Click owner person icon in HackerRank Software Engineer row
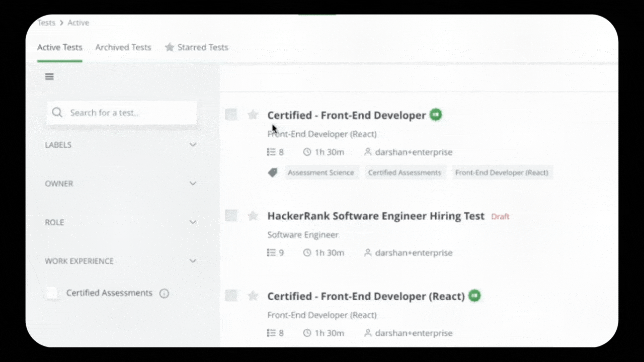This screenshot has width=644, height=362. pyautogui.click(x=368, y=253)
